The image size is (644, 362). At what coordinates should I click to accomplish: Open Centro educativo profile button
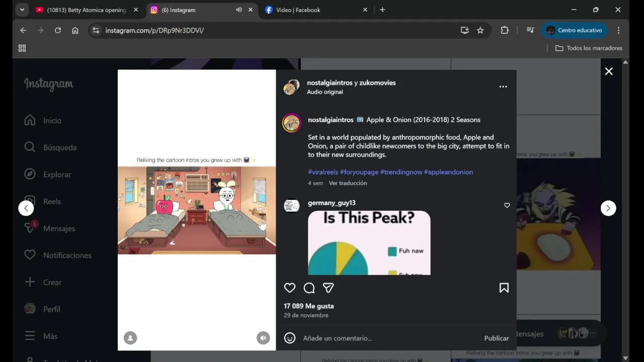click(574, 30)
